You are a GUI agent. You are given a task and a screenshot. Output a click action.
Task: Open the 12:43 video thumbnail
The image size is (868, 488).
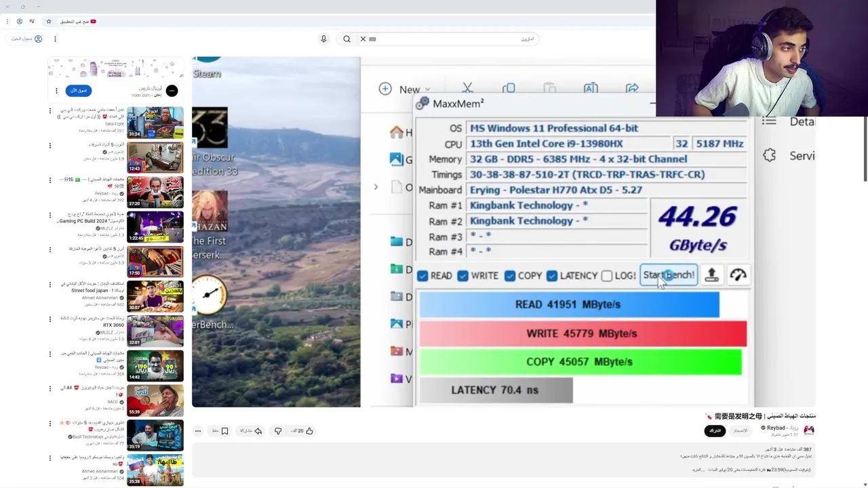coord(155,157)
